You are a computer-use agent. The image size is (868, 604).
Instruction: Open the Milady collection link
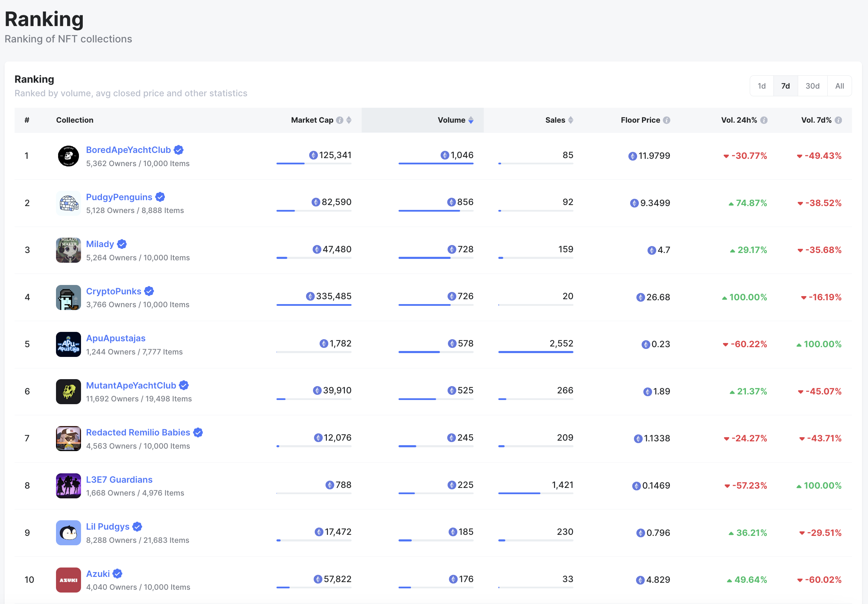(100, 244)
